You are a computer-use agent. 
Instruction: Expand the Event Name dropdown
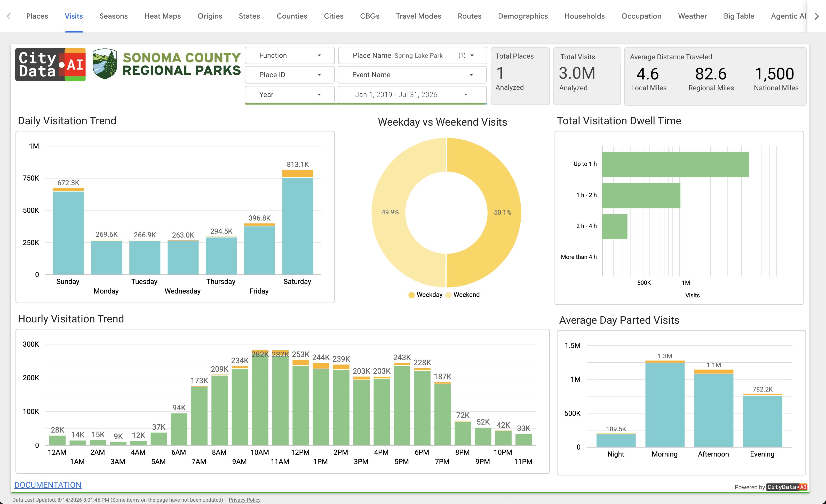coord(412,75)
